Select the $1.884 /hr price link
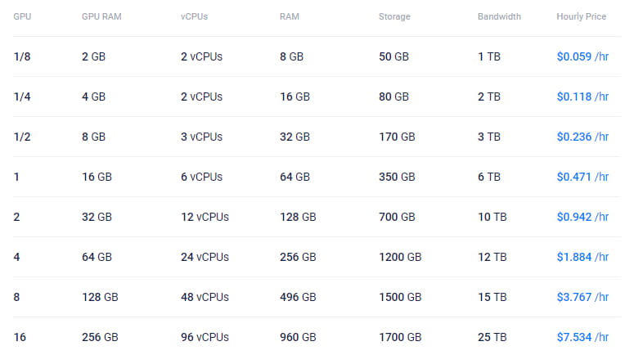This screenshot has height=364, width=634. (582, 257)
